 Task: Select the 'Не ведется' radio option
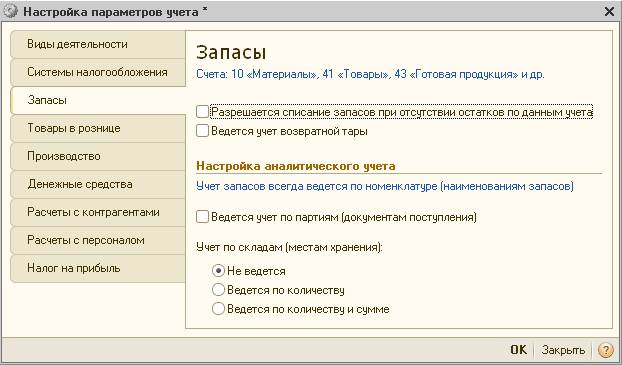pyautogui.click(x=218, y=271)
